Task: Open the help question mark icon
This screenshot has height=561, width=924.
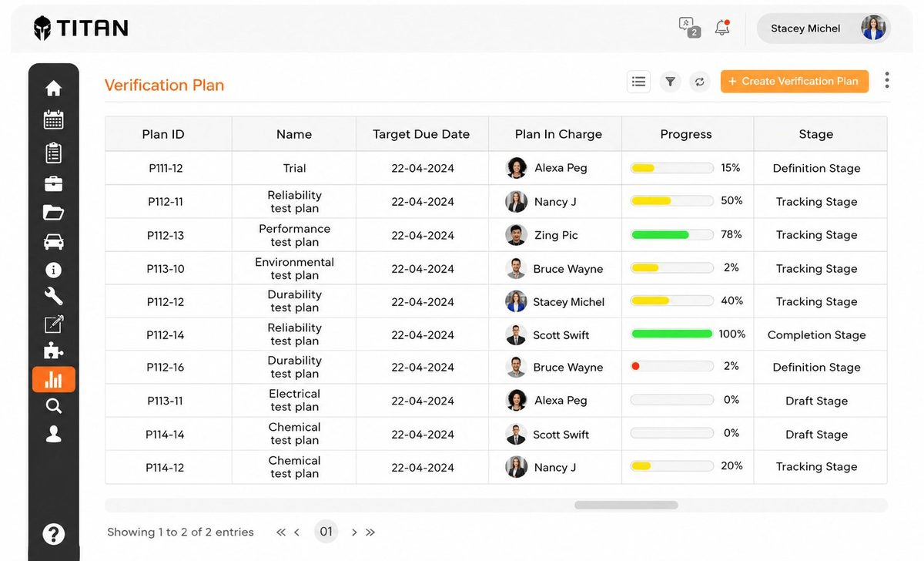Action: coord(53,533)
